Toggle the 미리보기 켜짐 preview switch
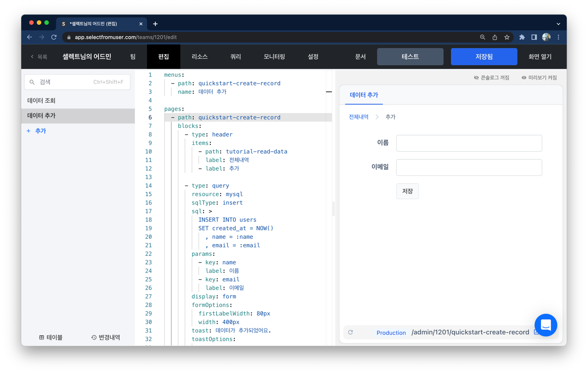The height and width of the screenshot is (374, 588). pyautogui.click(x=539, y=78)
